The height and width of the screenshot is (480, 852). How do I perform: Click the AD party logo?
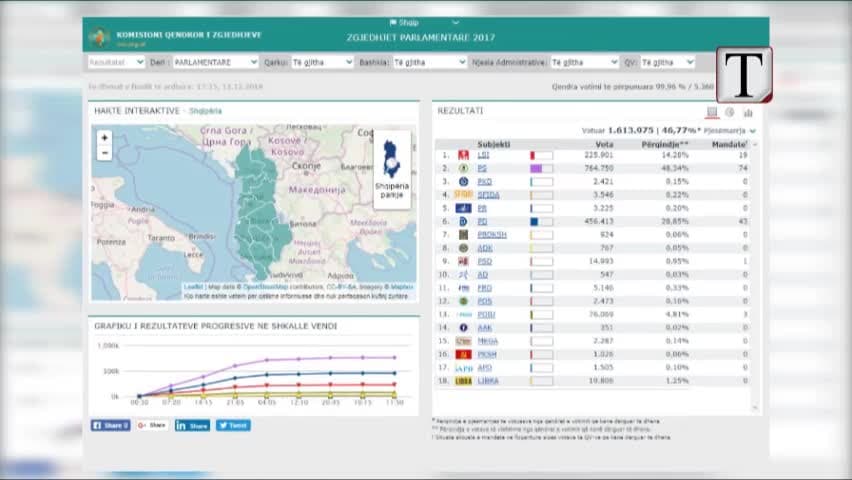tap(463, 275)
